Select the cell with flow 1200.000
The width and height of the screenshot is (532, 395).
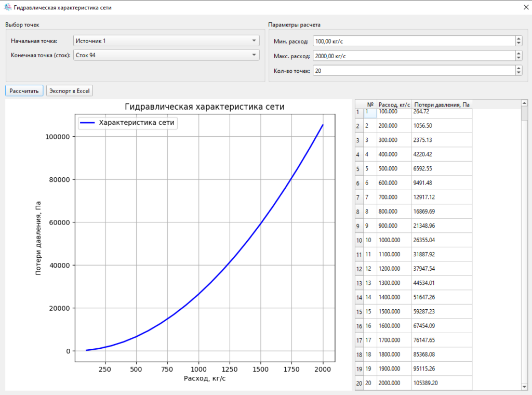click(x=394, y=268)
